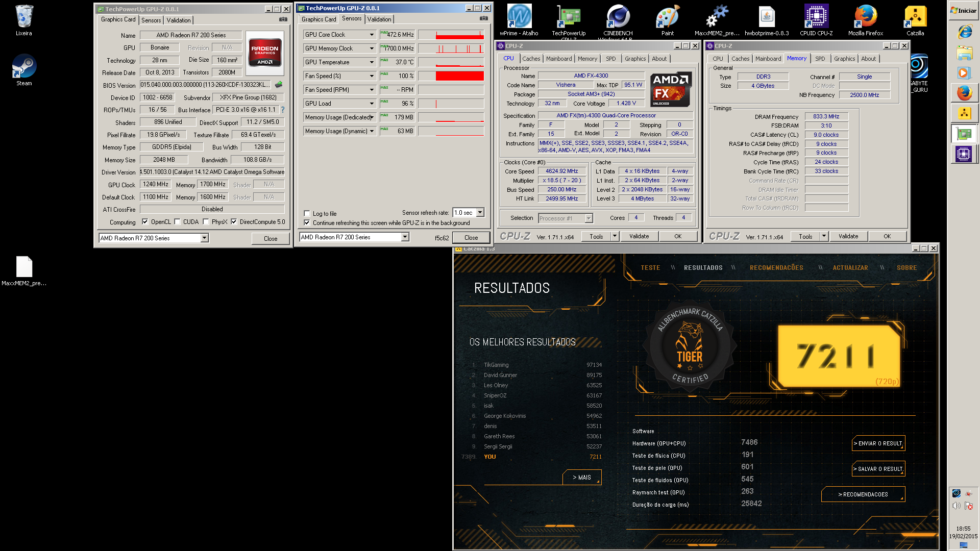Open the Caches tab in CPU-Z CPU window
Screen dimensions: 980x551
click(531, 59)
